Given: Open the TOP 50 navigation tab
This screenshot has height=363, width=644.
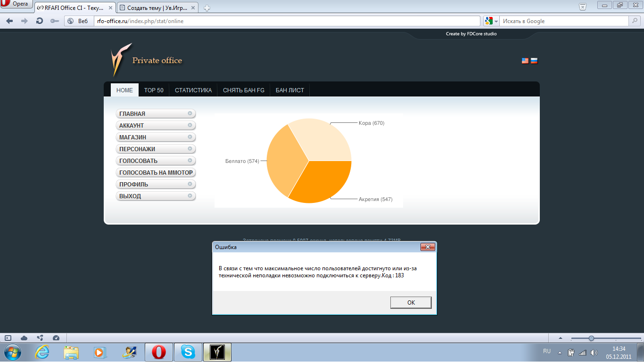Looking at the screenshot, I should click(x=154, y=90).
